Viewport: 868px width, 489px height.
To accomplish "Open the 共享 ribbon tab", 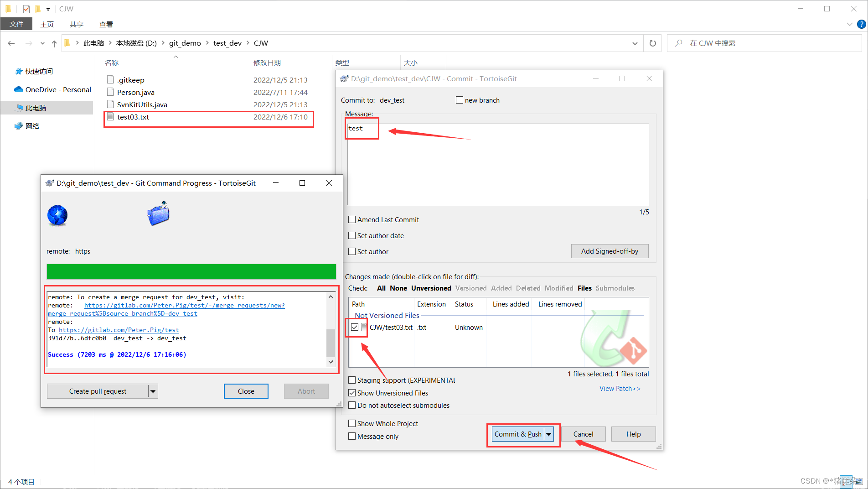I will tap(76, 24).
